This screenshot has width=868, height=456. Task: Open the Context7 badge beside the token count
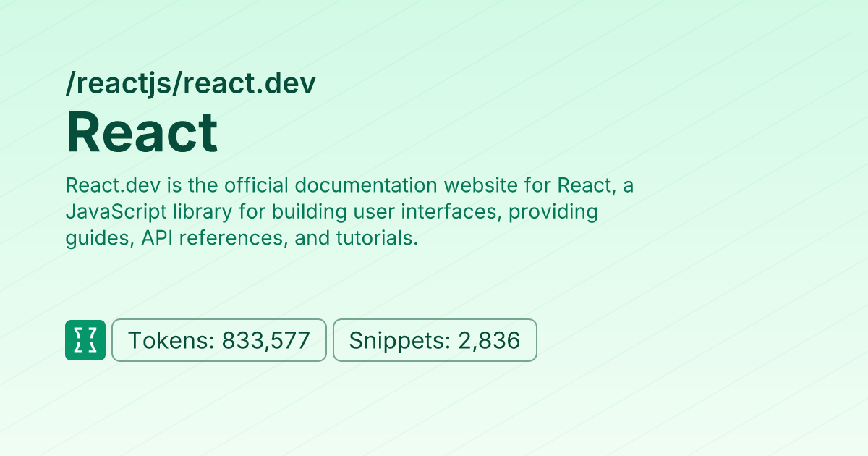(x=85, y=340)
